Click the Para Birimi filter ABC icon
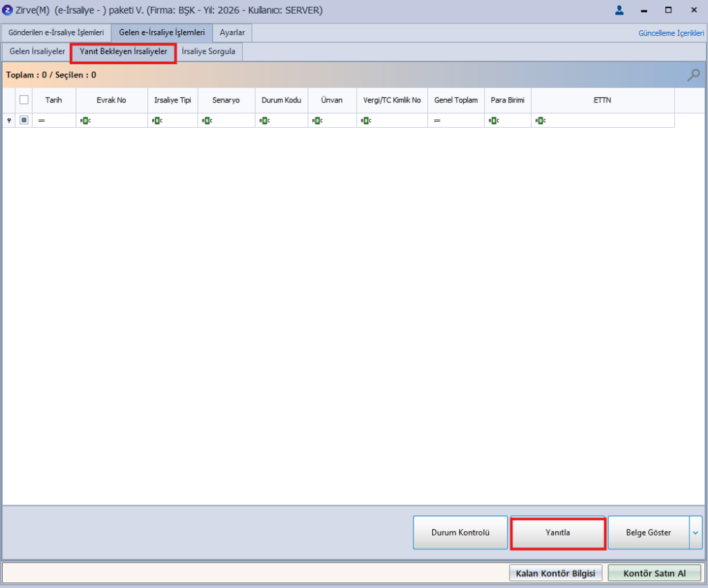Screen dimensions: 708x588 [494, 120]
